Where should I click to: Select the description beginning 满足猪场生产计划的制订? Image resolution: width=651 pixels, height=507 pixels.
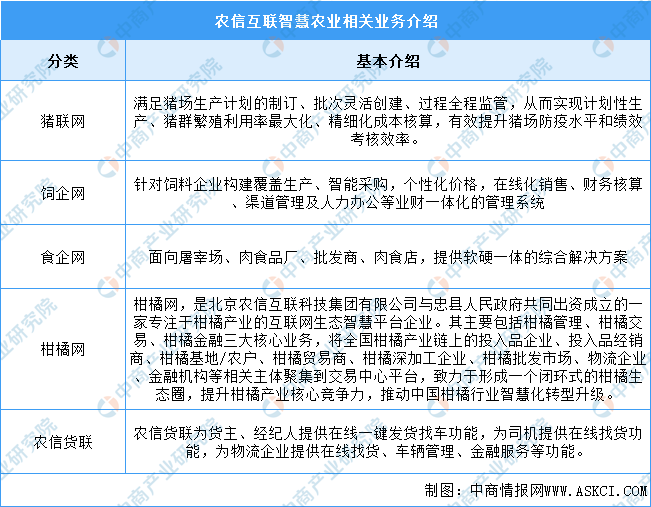pyautogui.click(x=388, y=121)
